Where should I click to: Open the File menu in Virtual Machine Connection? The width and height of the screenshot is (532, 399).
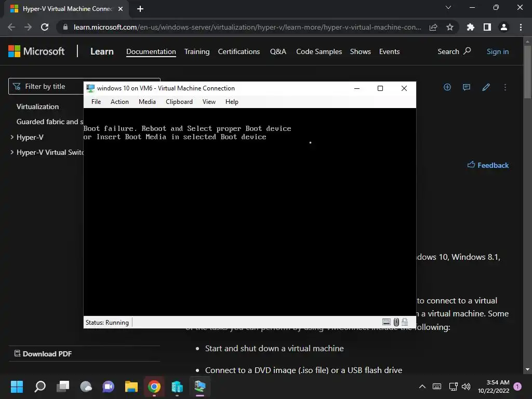(96, 102)
